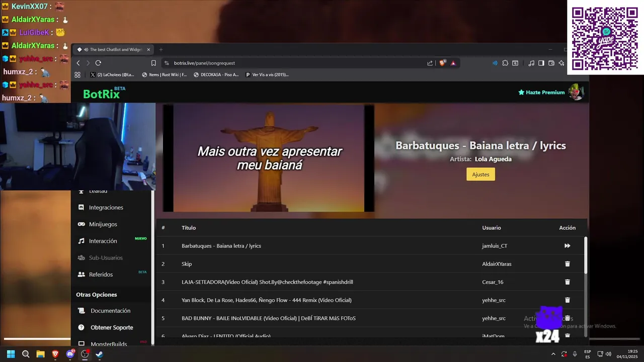Image resolution: width=644 pixels, height=362 pixels.
Task: Select the BAD BUNNY BAILE INoLVIDABLE row title
Action: (269, 318)
